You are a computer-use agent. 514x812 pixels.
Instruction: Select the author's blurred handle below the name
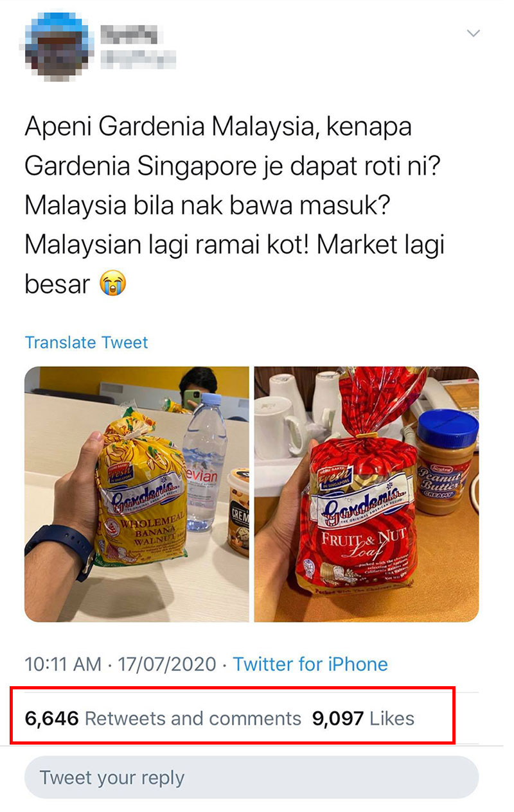click(x=137, y=58)
